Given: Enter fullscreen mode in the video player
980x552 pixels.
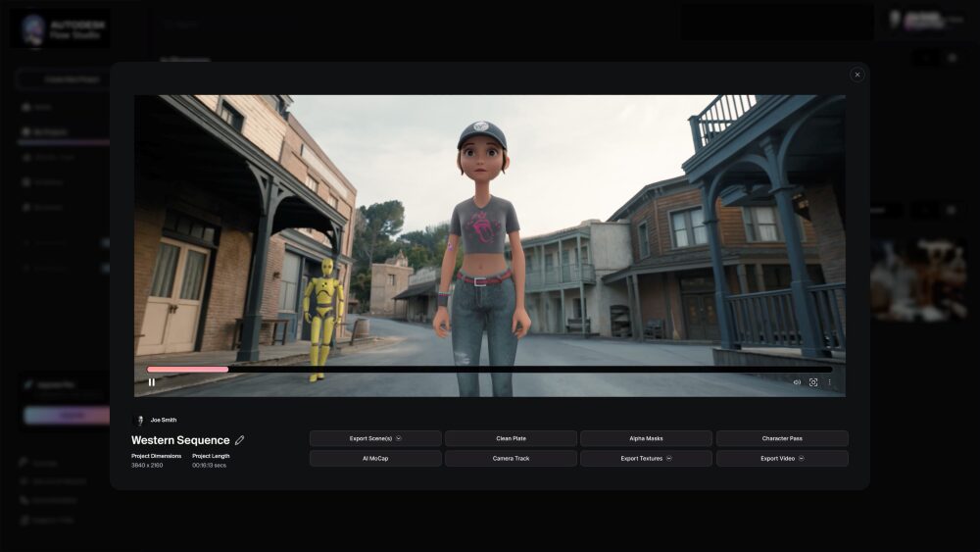Looking at the screenshot, I should (813, 382).
